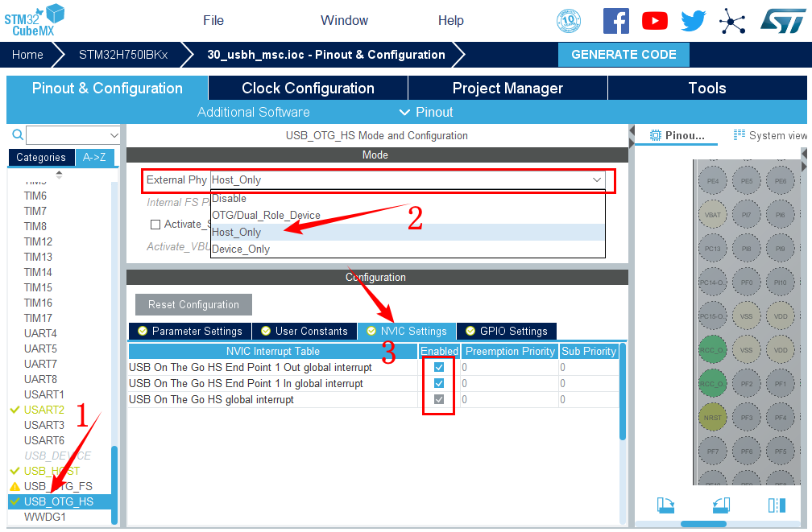
Task: Choose Device_Only from the dropdown list
Action: 241,250
